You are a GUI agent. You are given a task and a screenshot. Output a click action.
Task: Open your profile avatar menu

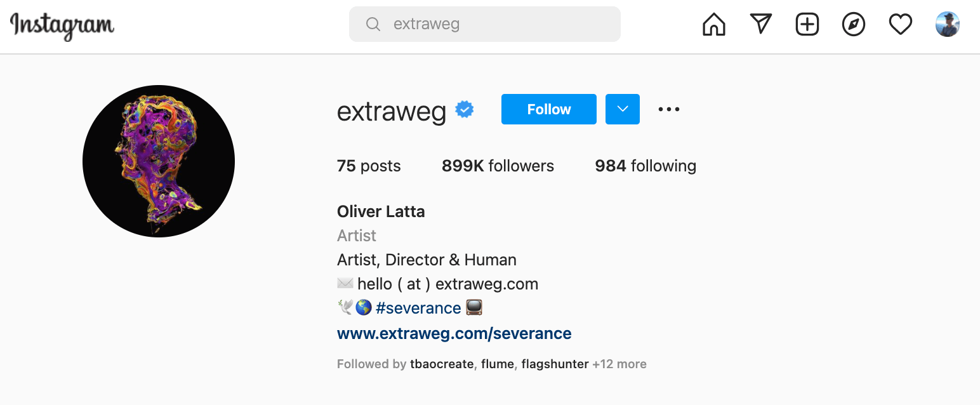point(947,25)
